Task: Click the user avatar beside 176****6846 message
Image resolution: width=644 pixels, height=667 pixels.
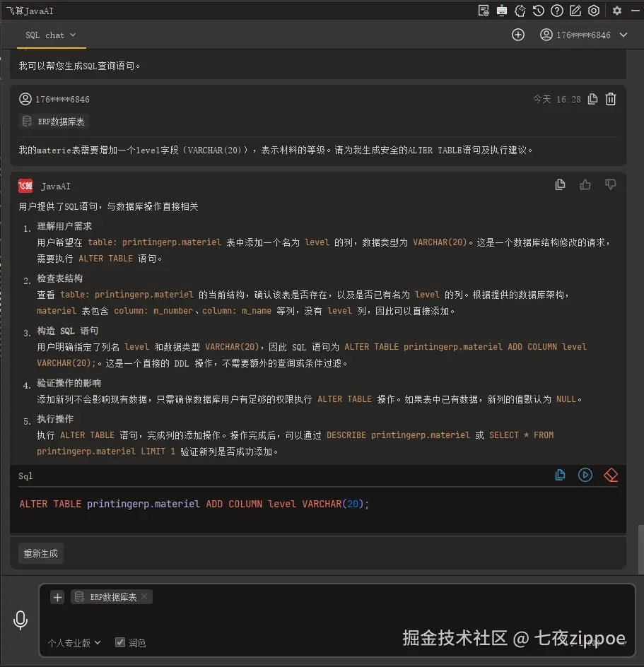Action: click(x=25, y=99)
